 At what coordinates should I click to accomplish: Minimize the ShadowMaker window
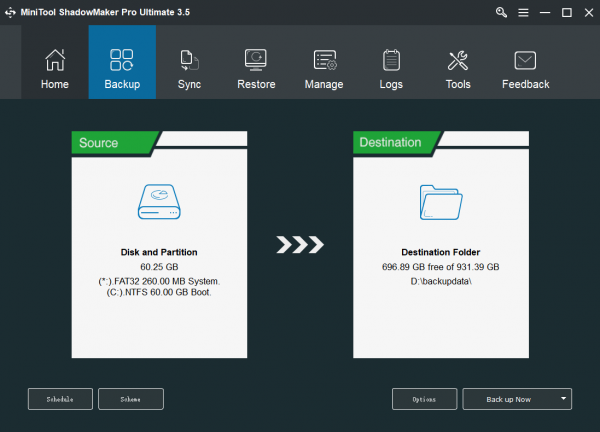[545, 13]
